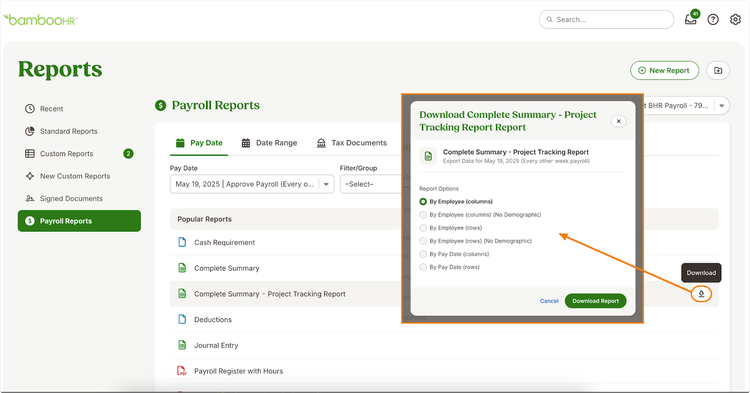
Task: Click the Payroll Register PDF icon
Action: [182, 371]
